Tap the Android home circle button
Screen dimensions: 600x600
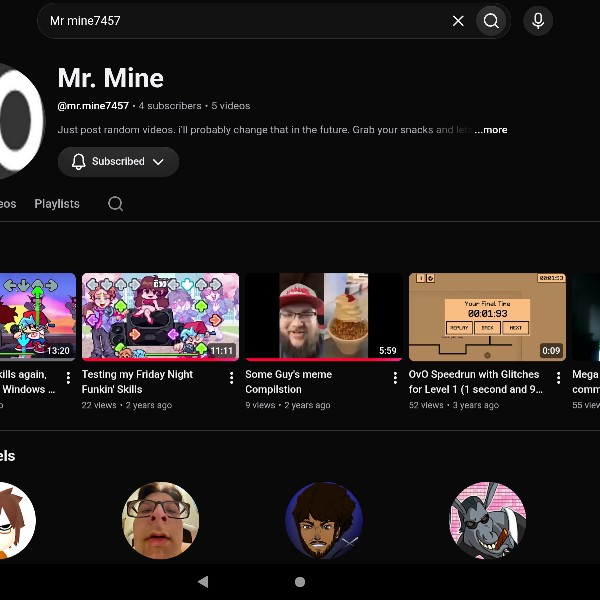tap(300, 582)
